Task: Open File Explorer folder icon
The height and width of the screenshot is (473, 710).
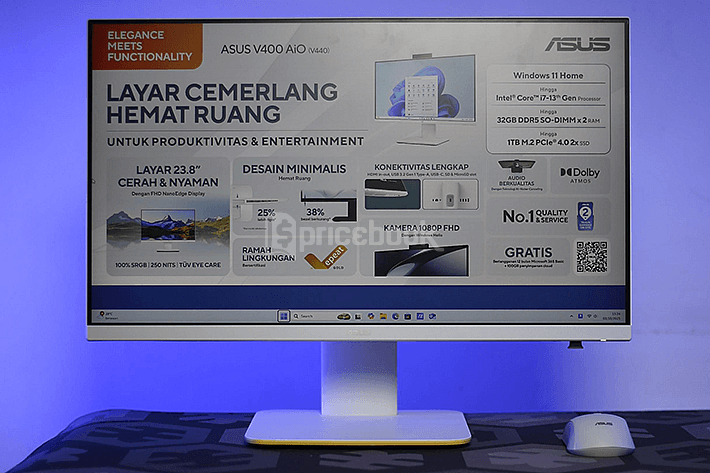Action: (383, 316)
